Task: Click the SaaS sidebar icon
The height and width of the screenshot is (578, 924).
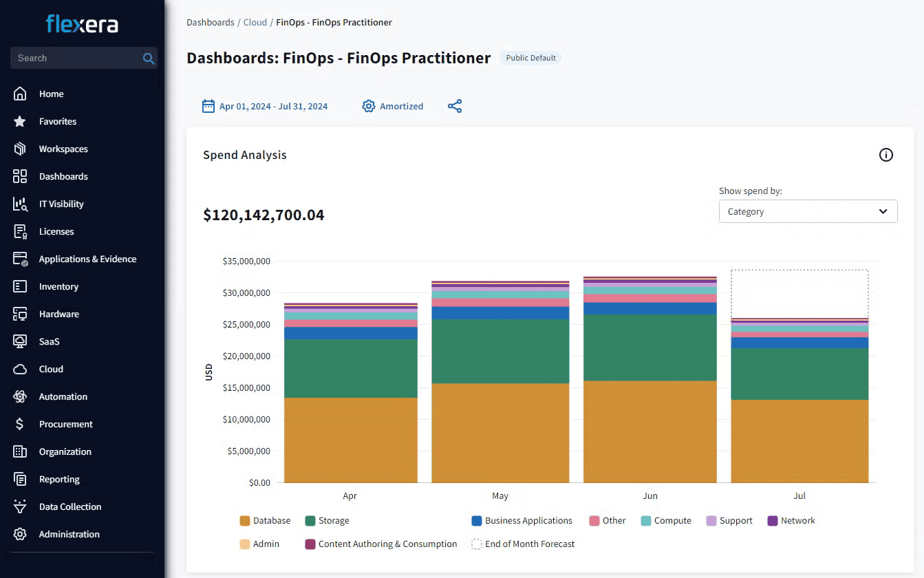Action: [x=19, y=341]
